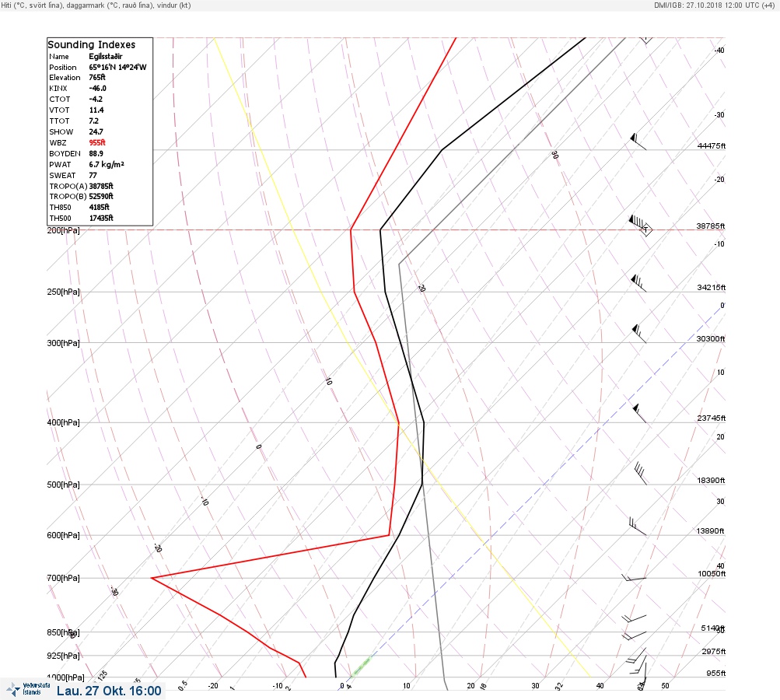Click the '500[hPa]' pressure label

click(x=63, y=485)
